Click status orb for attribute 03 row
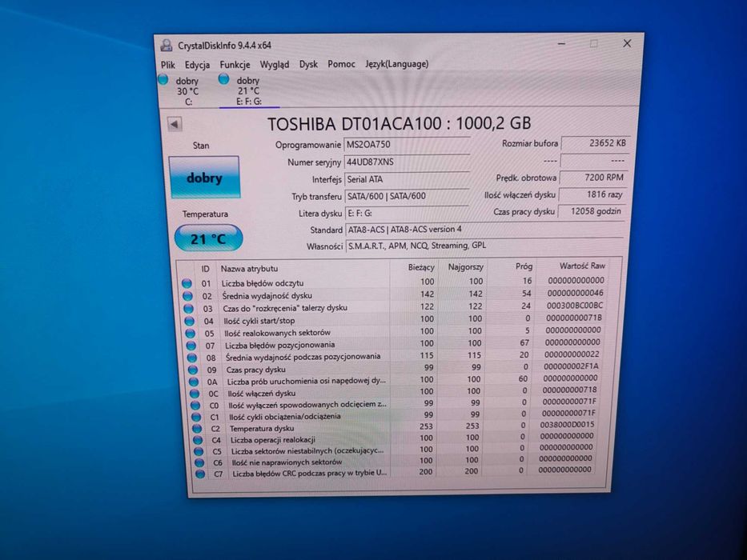This screenshot has height=560, width=747. click(x=189, y=309)
